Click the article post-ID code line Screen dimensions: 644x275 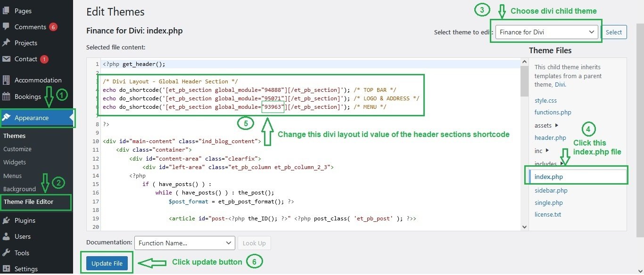(292, 218)
